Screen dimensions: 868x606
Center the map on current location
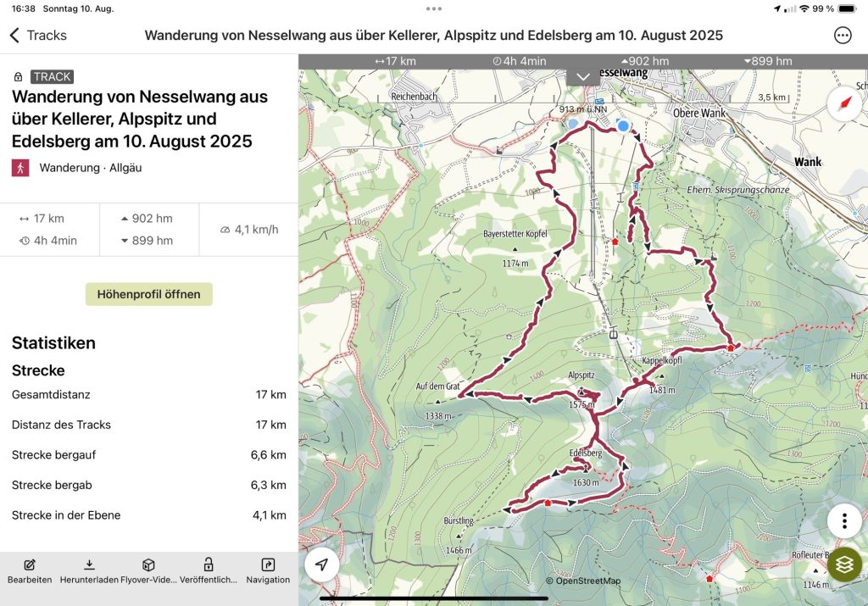(322, 564)
